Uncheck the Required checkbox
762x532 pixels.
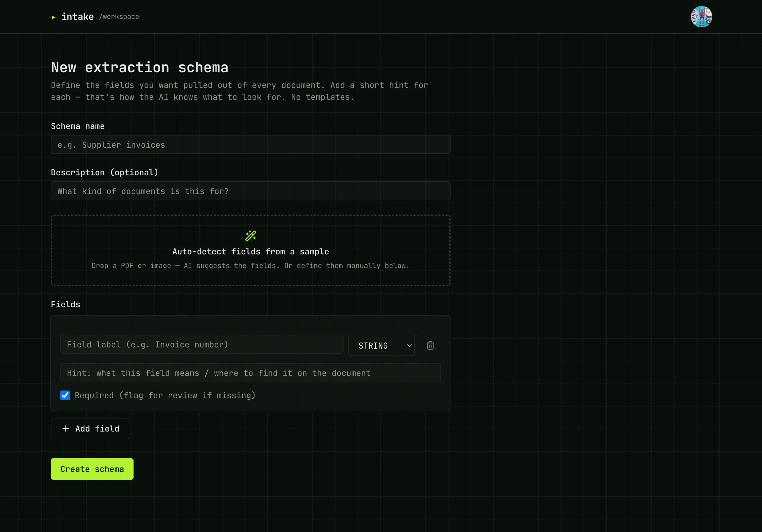pos(65,395)
